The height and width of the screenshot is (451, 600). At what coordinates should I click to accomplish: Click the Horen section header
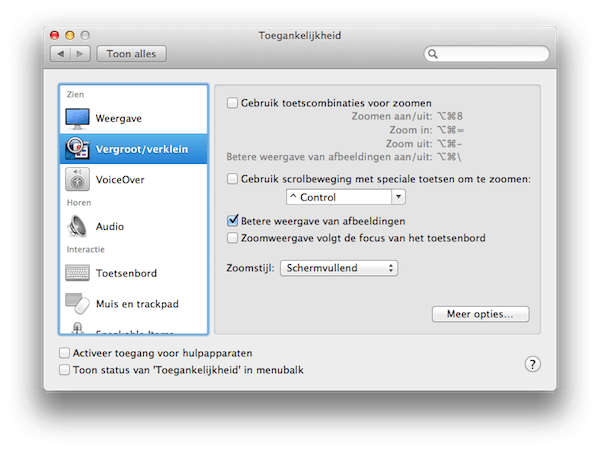coord(79,202)
